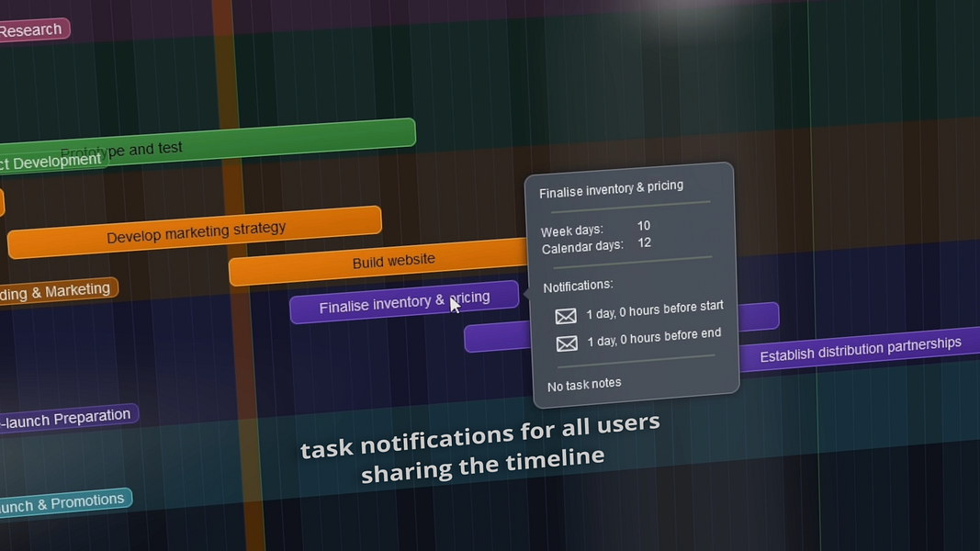Select Establish distribution partnerships task bar
Screen dimensions: 980x551
tap(860, 350)
